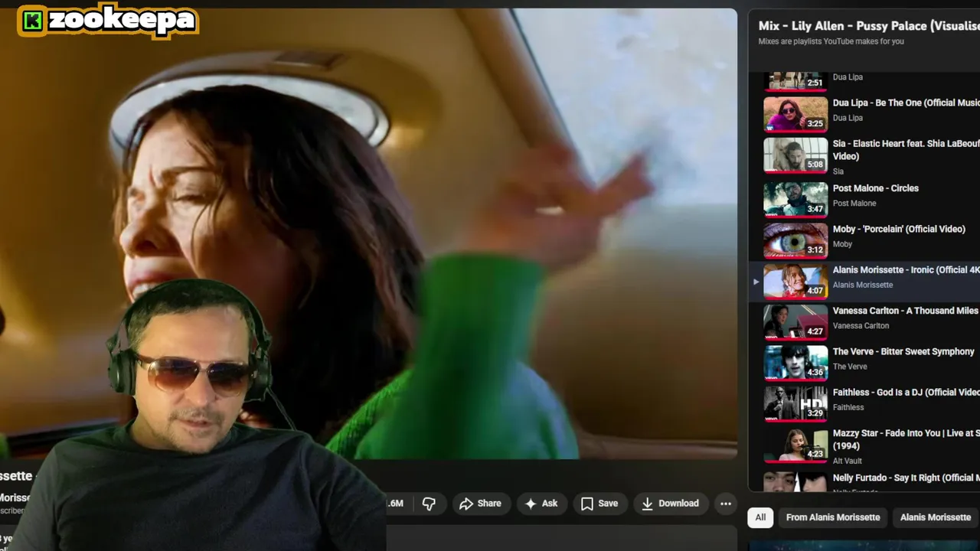
Task: Click The Verve channel name text
Action: click(850, 367)
